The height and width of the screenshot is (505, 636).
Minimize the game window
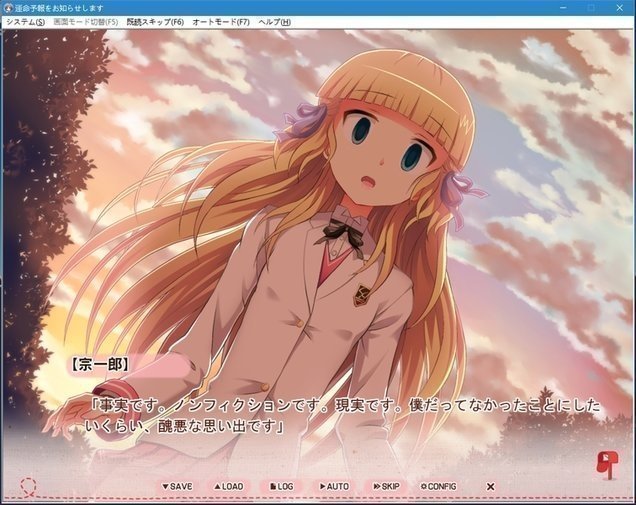[563, 8]
